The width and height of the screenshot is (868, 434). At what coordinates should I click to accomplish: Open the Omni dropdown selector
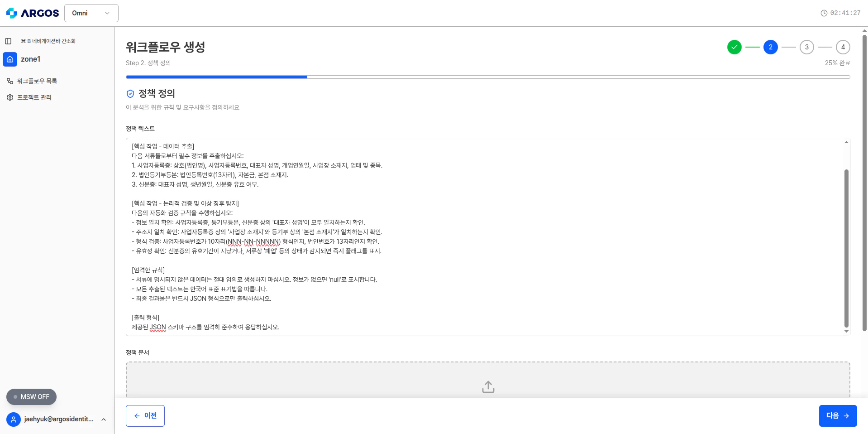(x=91, y=13)
